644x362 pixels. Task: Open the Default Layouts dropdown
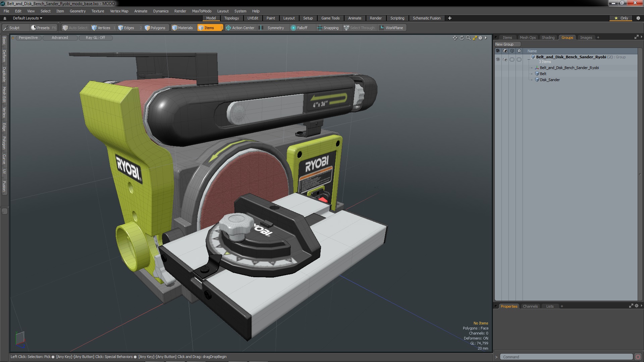[28, 18]
